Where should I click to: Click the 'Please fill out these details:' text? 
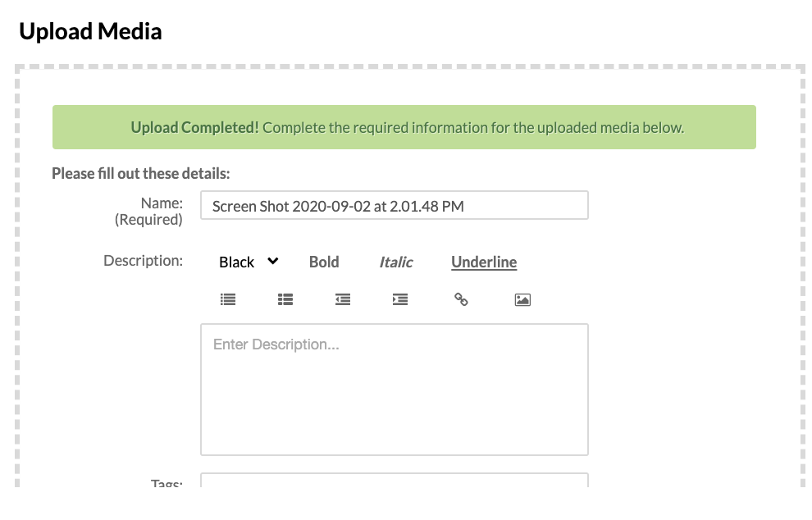tap(141, 174)
